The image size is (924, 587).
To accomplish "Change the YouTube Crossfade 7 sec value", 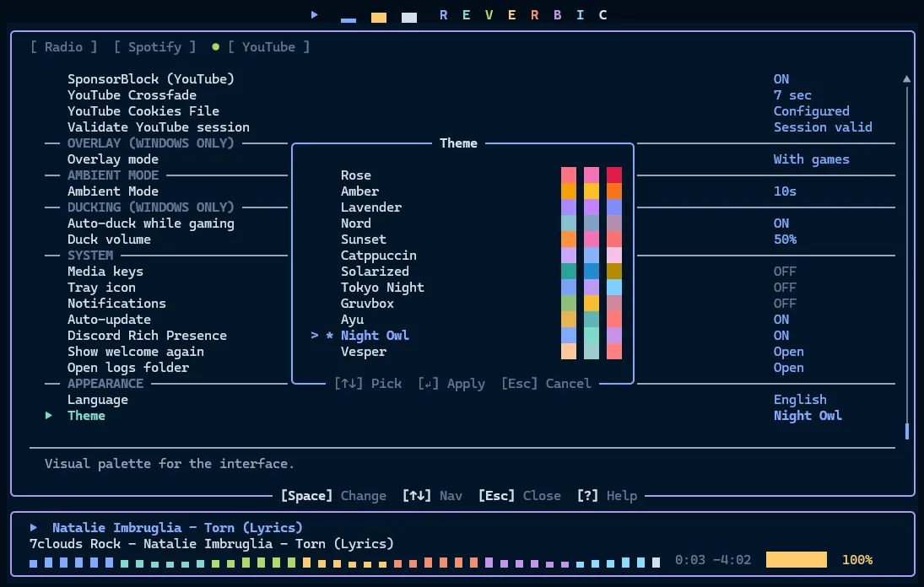I will click(x=792, y=94).
